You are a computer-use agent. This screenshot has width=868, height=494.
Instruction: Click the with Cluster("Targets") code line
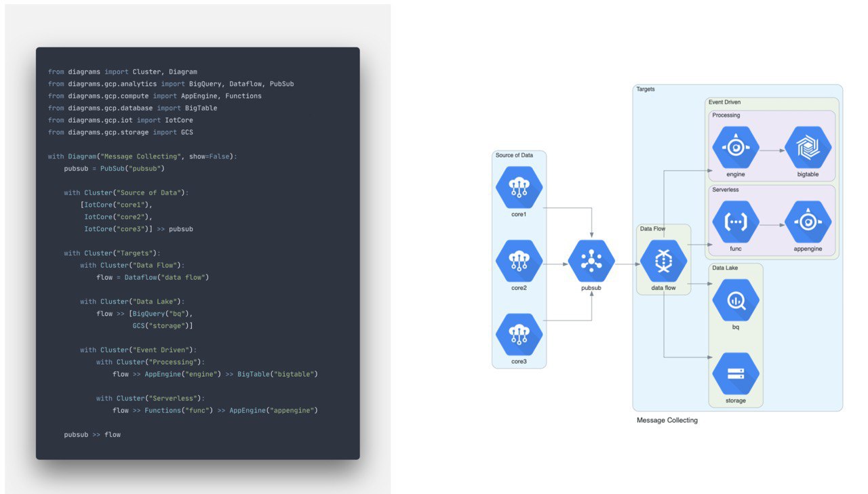[112, 253]
